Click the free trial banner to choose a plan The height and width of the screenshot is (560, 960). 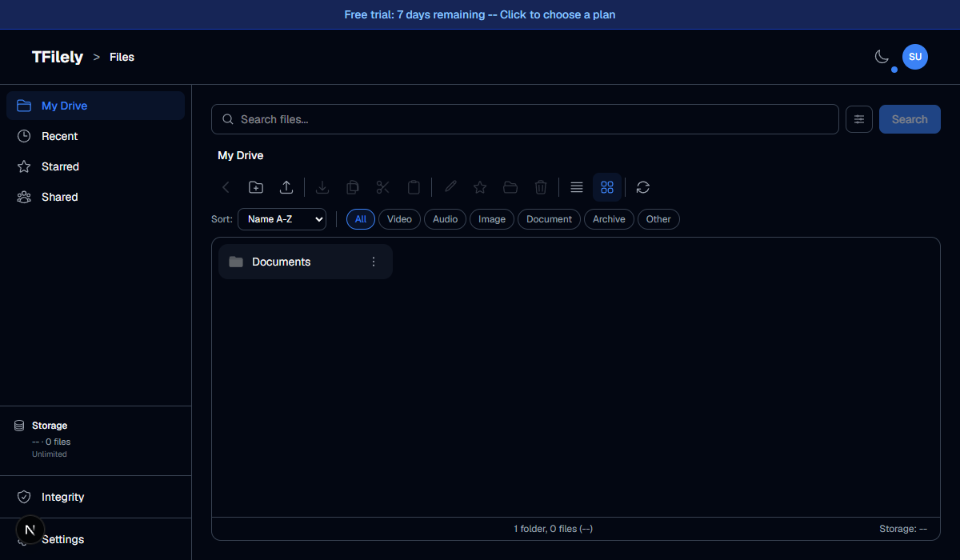(480, 14)
